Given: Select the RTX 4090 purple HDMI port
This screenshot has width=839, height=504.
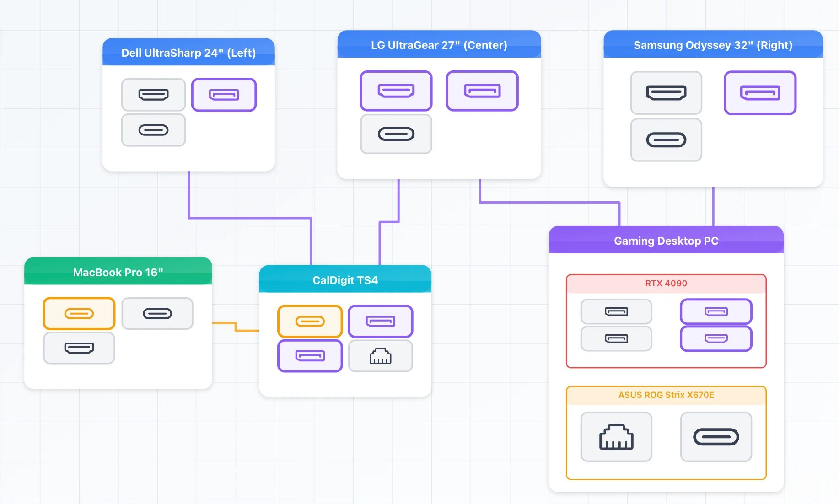Looking at the screenshot, I should tap(716, 338).
